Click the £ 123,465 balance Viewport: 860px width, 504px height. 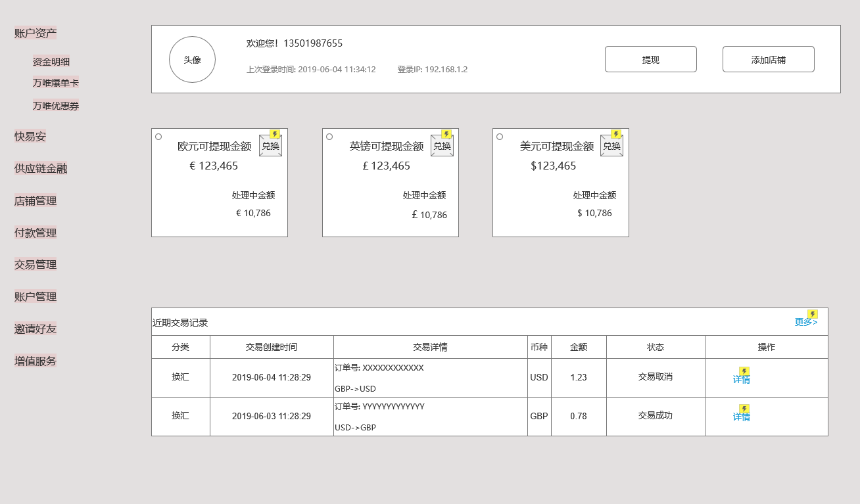[387, 166]
